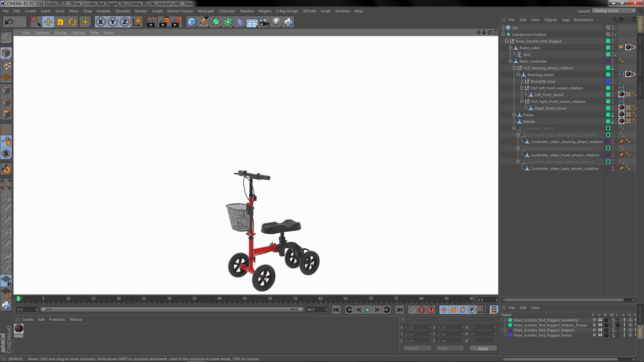
Task: Toggle visibility eye of Bones layer
Action: tap(600, 335)
